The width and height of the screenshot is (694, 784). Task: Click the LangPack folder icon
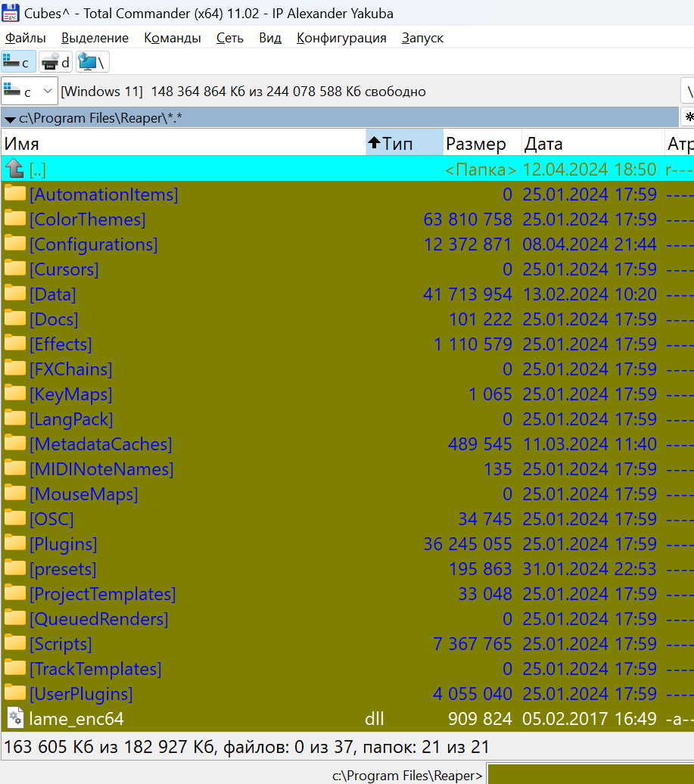tap(15, 418)
